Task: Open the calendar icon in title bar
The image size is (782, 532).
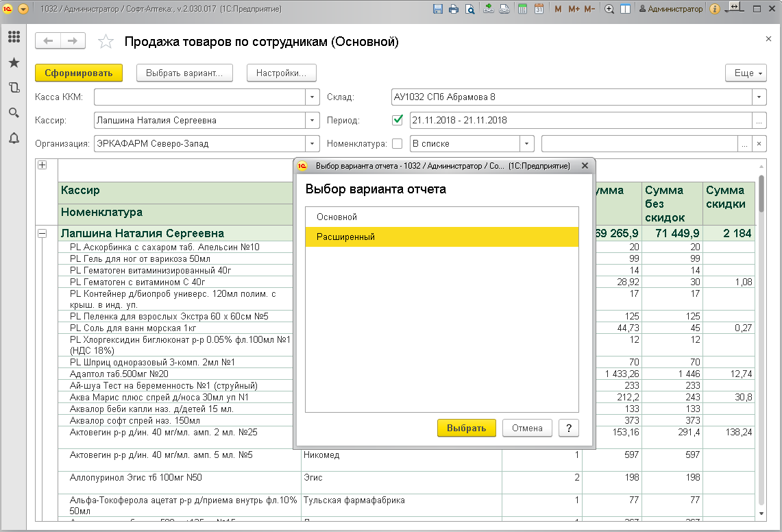Action: tap(539, 9)
